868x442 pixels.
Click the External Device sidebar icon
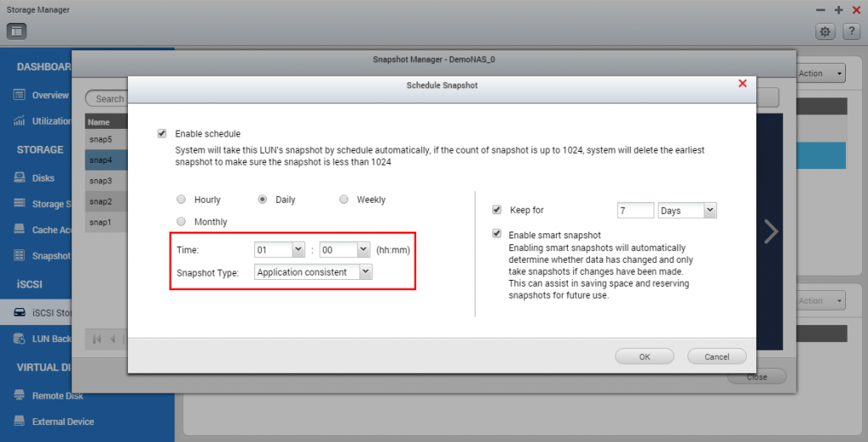(19, 422)
